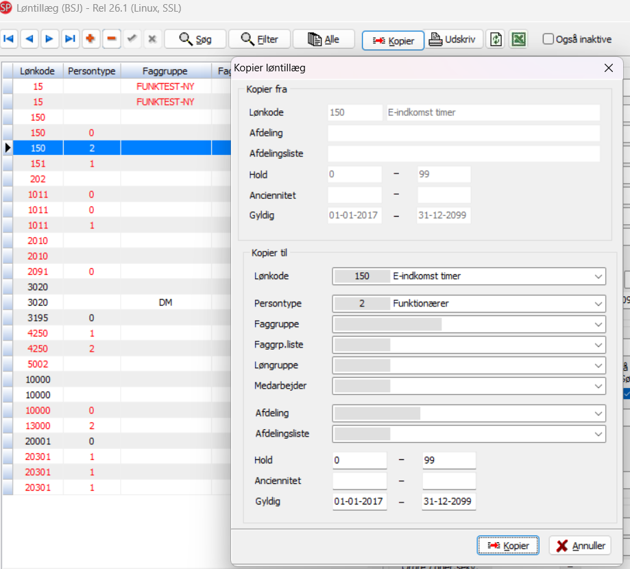Go to previous record arrow
The image size is (630, 569).
[x=29, y=39]
